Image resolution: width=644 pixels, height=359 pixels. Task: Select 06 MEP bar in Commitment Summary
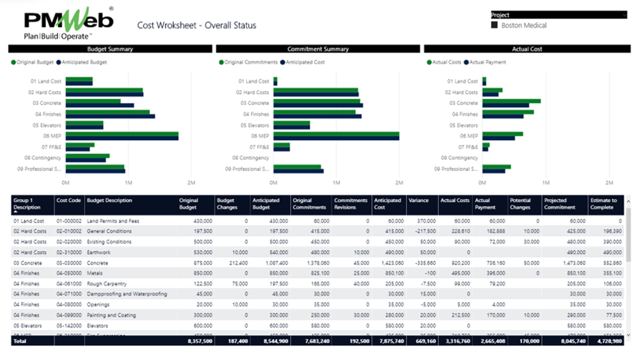(336, 136)
